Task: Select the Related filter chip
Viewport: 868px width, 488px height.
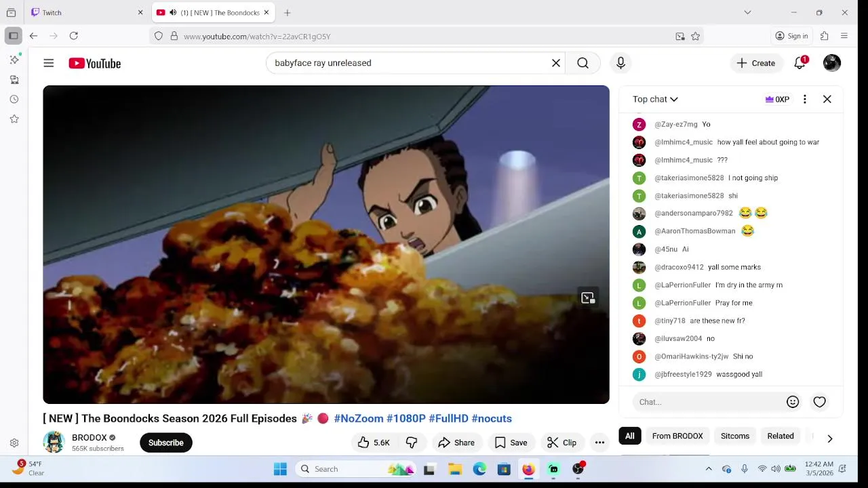Action: [781, 436]
